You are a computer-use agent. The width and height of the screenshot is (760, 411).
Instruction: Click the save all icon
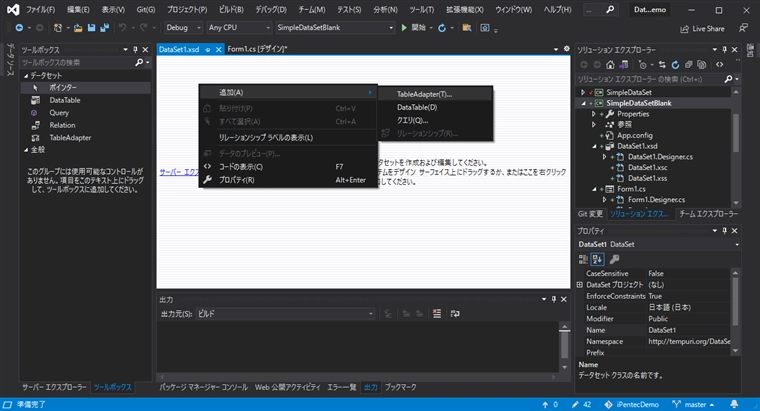(x=104, y=28)
